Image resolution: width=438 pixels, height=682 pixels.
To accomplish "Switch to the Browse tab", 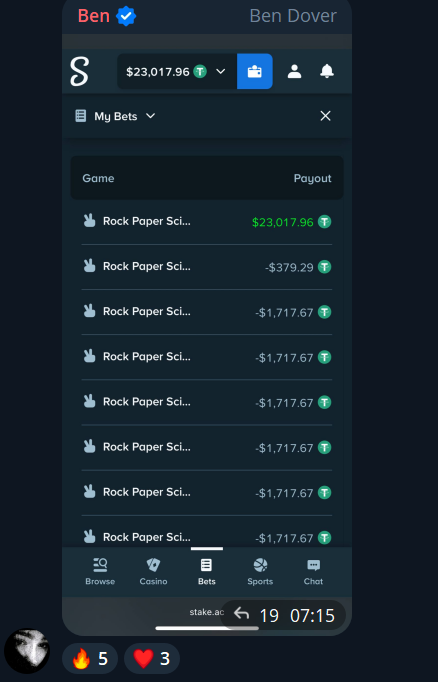I will (x=100, y=572).
